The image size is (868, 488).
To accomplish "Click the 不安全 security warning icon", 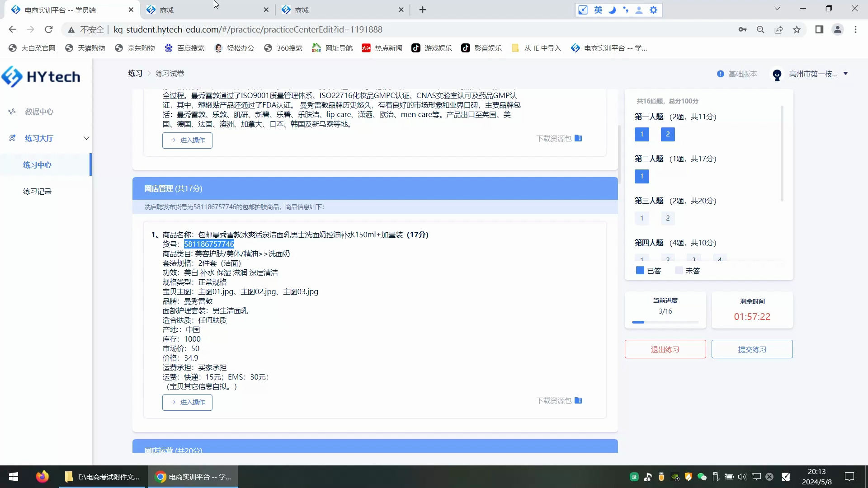I will coord(71,29).
